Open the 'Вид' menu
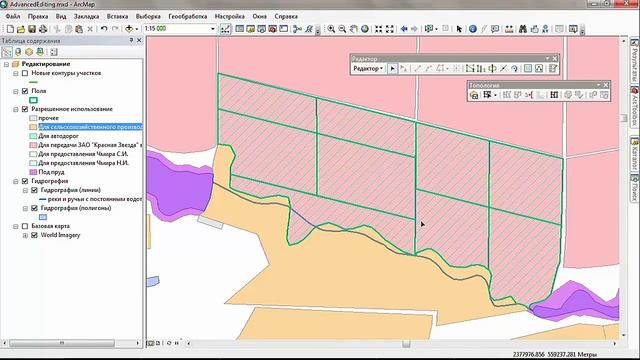The width and height of the screenshot is (640, 360). pos(61,16)
